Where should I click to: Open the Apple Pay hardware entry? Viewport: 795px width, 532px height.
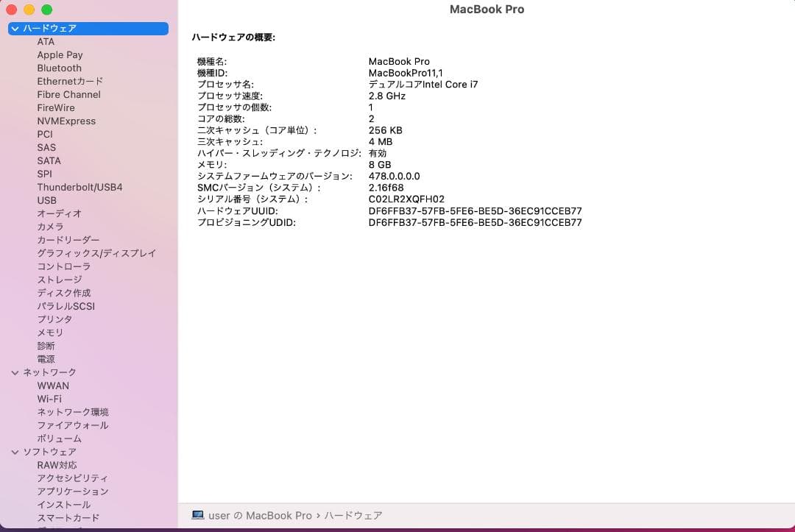[x=60, y=54]
